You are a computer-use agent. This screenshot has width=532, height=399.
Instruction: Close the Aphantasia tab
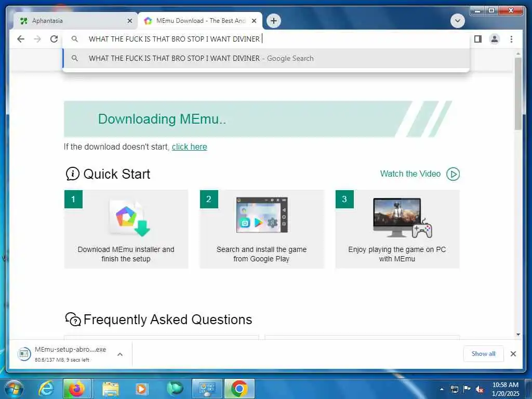(129, 21)
